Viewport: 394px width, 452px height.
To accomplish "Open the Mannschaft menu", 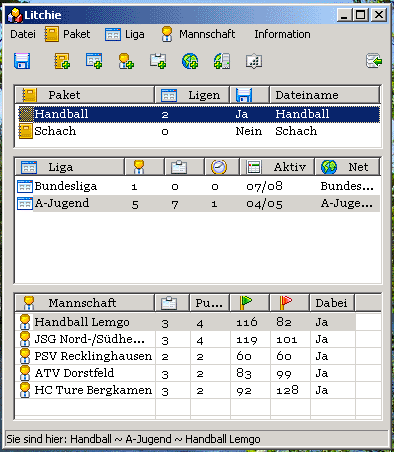I will pyautogui.click(x=198, y=34).
